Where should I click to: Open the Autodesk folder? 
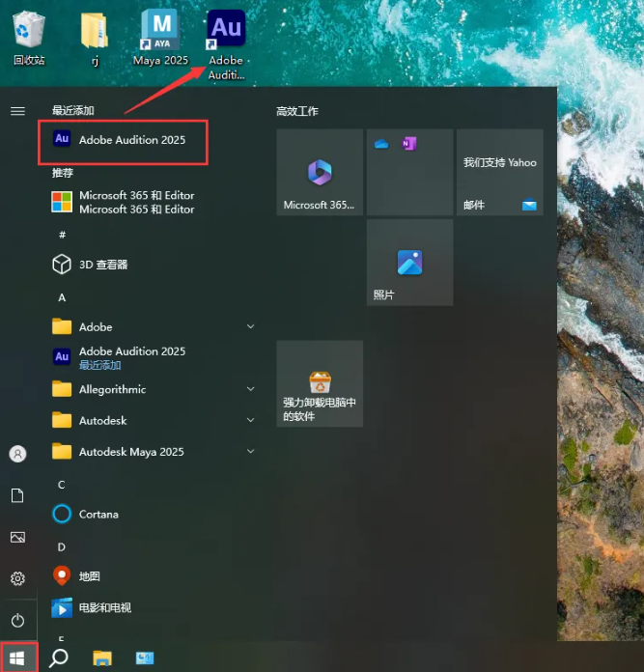(154, 420)
